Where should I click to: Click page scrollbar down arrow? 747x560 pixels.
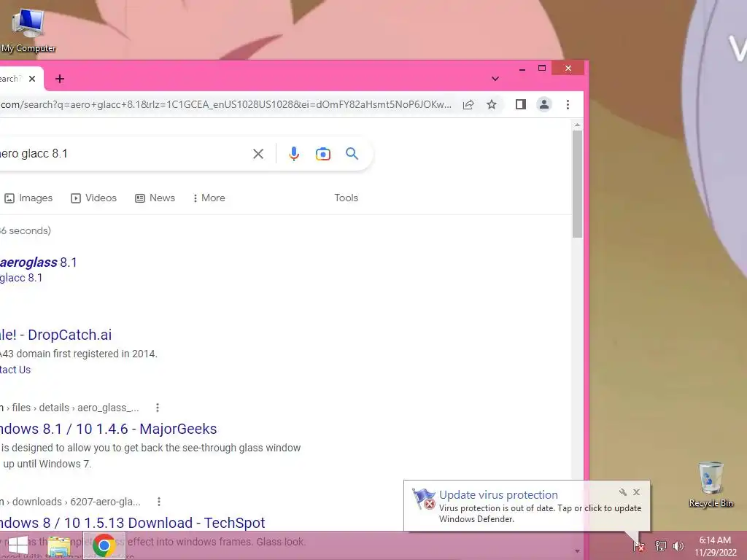coord(578,551)
